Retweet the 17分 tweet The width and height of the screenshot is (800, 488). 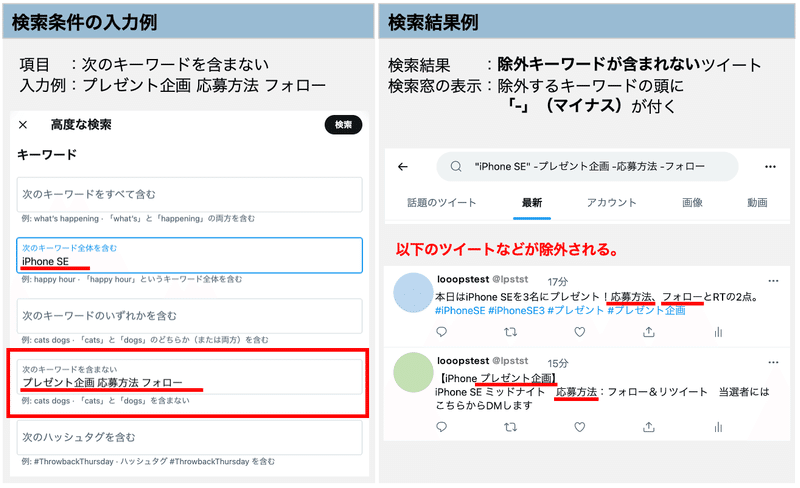511,332
